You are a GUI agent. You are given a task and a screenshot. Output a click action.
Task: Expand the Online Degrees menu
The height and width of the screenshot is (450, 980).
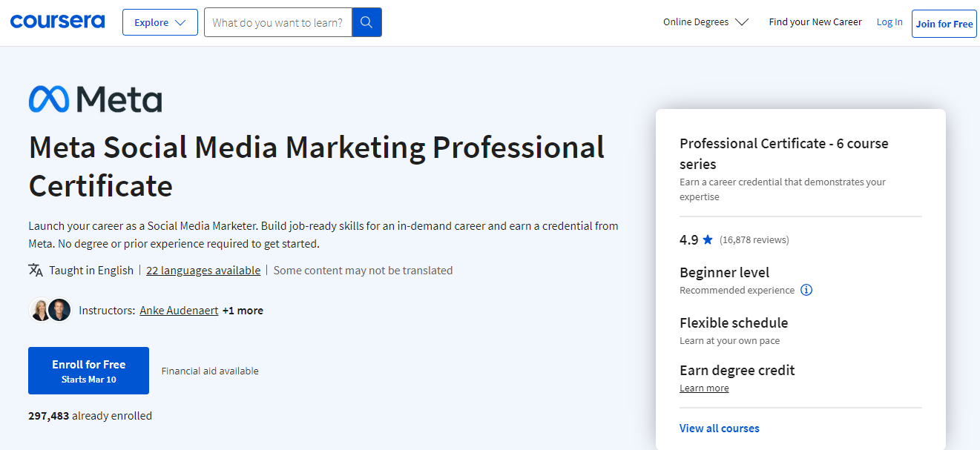pos(706,21)
